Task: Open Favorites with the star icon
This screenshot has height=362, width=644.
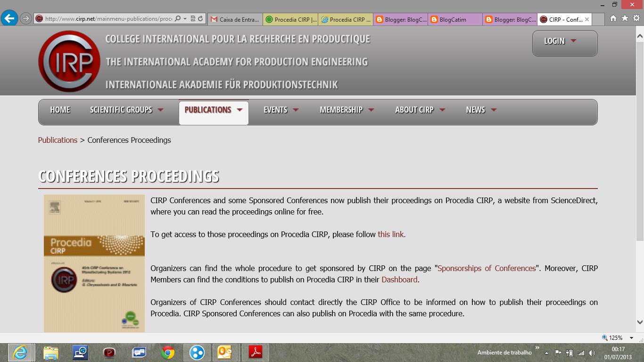Action: pyautogui.click(x=625, y=18)
